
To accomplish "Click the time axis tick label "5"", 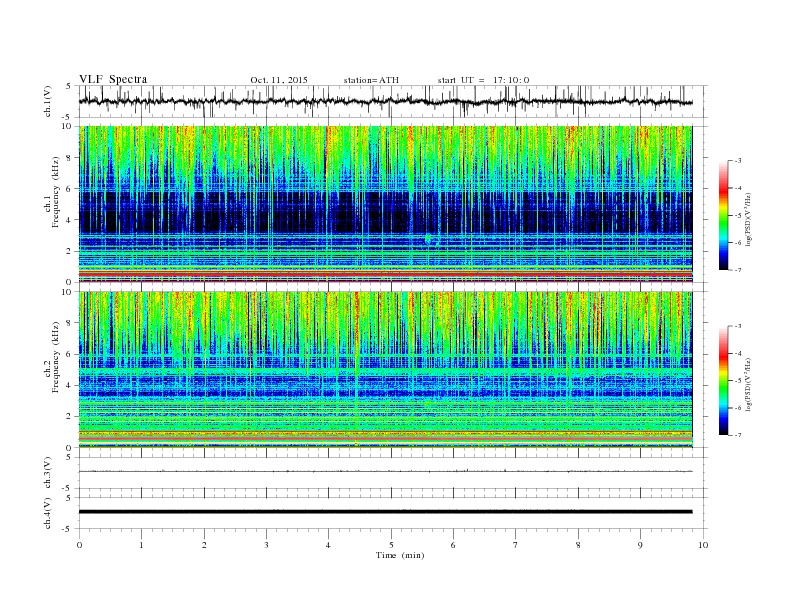I will click(x=391, y=545).
